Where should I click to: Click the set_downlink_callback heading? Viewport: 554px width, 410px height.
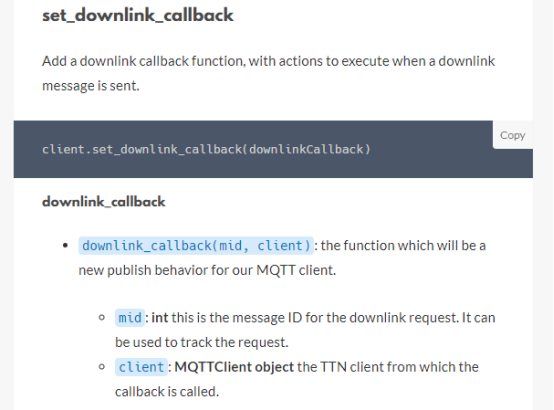(x=138, y=16)
